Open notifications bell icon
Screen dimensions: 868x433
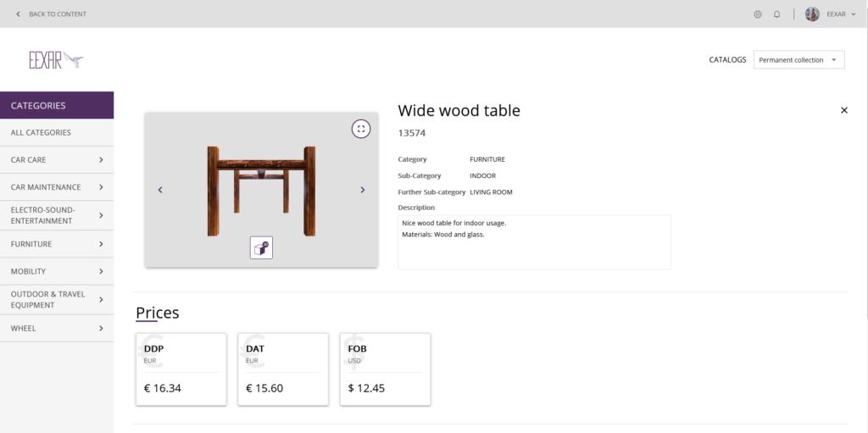click(x=776, y=14)
